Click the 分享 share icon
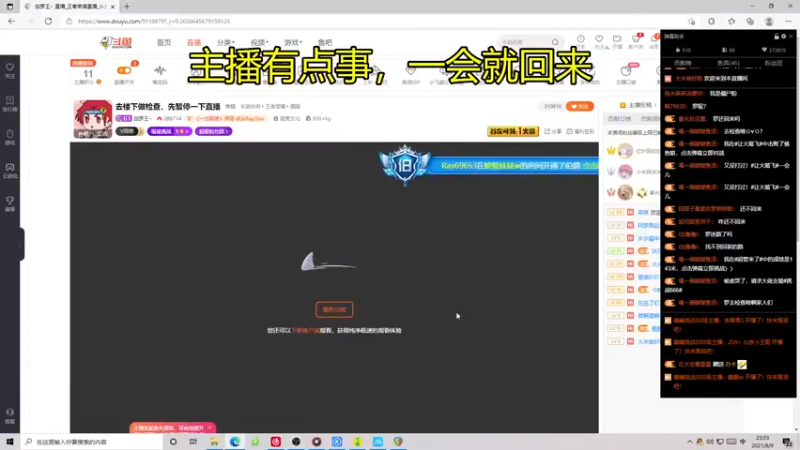This screenshot has height=450, width=800. (x=554, y=131)
